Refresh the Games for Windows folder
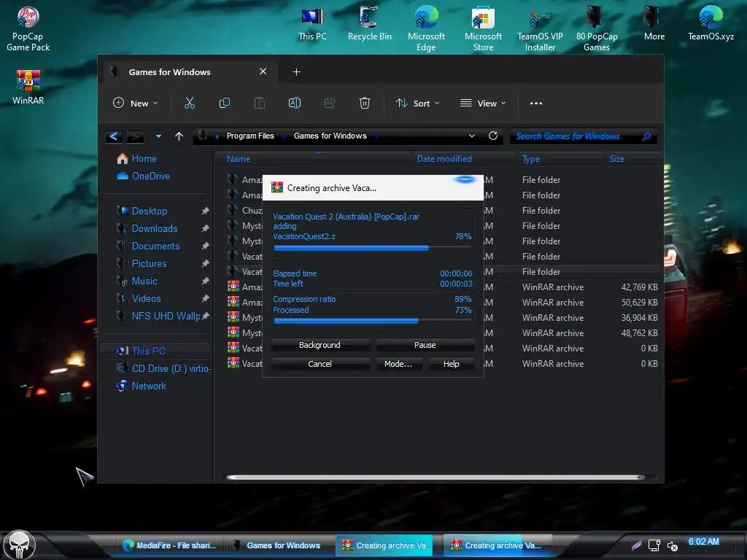This screenshot has width=747, height=560. 493,136
